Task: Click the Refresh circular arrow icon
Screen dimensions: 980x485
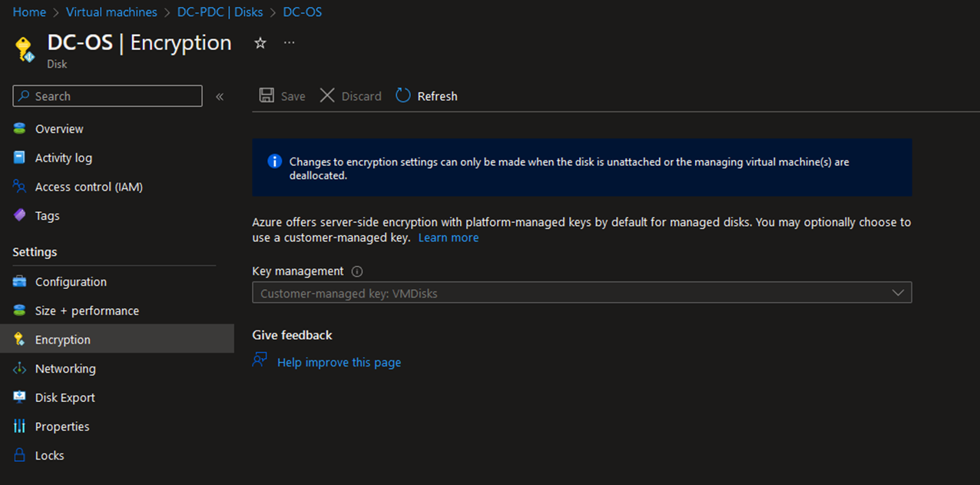Action: [x=403, y=95]
